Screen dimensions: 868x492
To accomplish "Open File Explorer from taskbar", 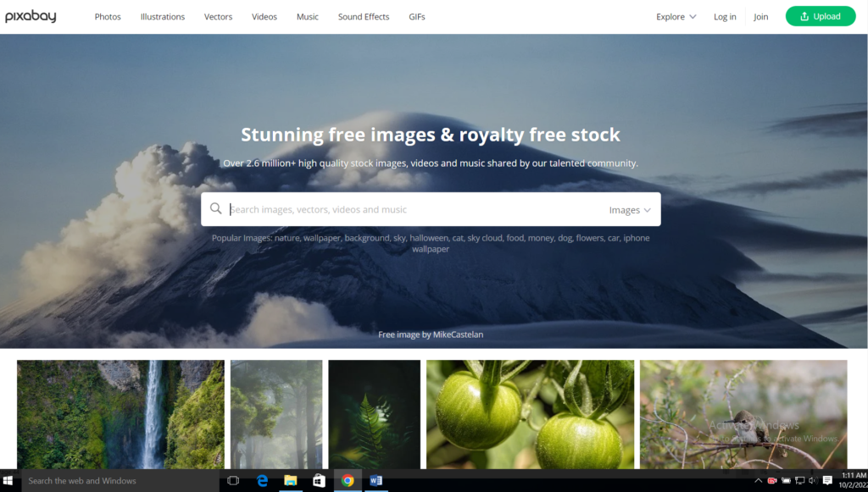I will [x=290, y=480].
